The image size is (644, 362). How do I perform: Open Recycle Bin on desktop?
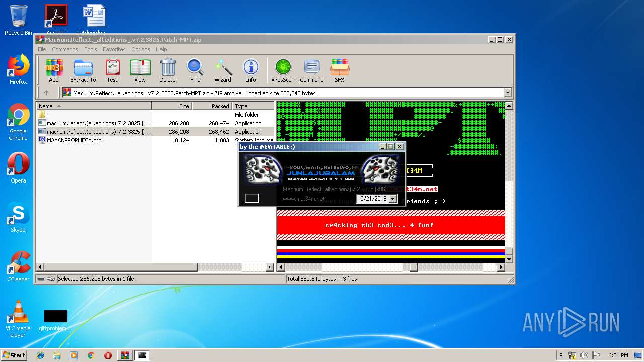pyautogui.click(x=18, y=20)
